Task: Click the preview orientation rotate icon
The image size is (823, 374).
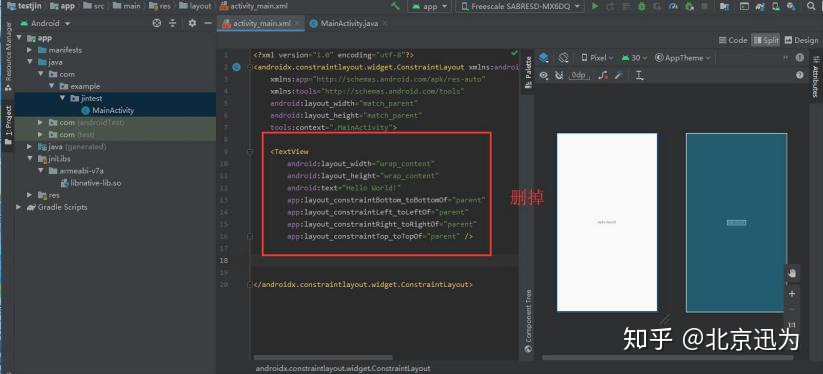Action: tap(564, 58)
